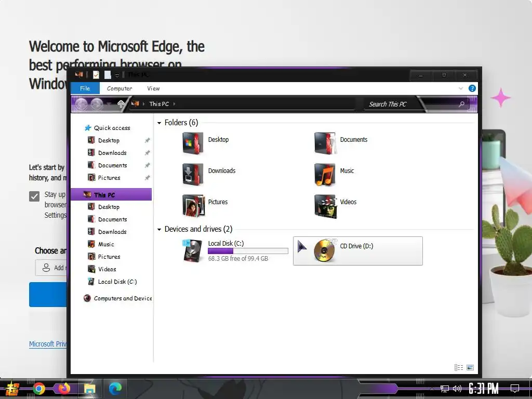Open the Videos folder in Folders section
Screen dimensions: 532x399
click(335, 206)
